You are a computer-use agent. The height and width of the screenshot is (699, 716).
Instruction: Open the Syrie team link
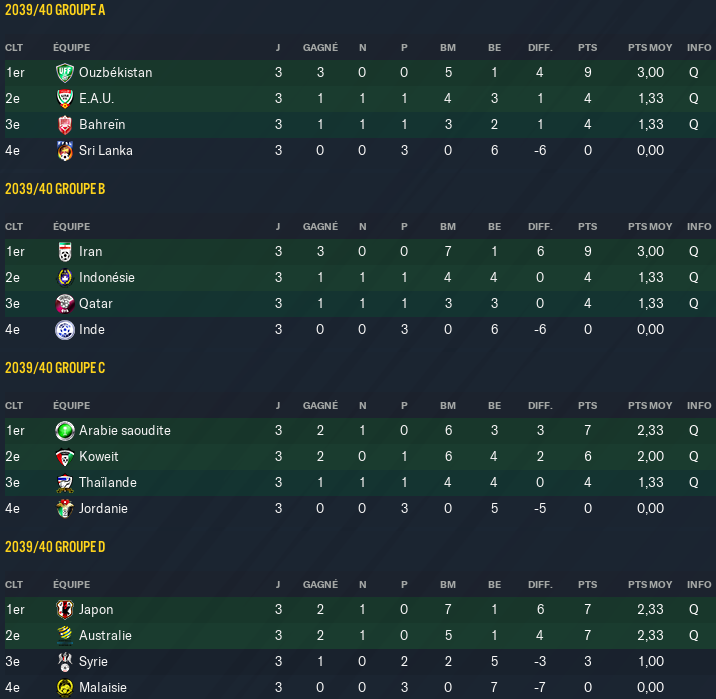tap(93, 662)
